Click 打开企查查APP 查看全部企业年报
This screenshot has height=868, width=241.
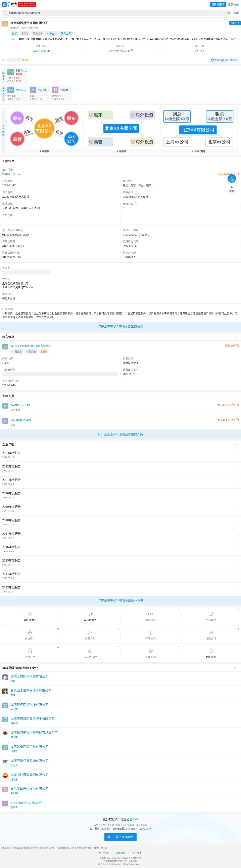tap(120, 601)
